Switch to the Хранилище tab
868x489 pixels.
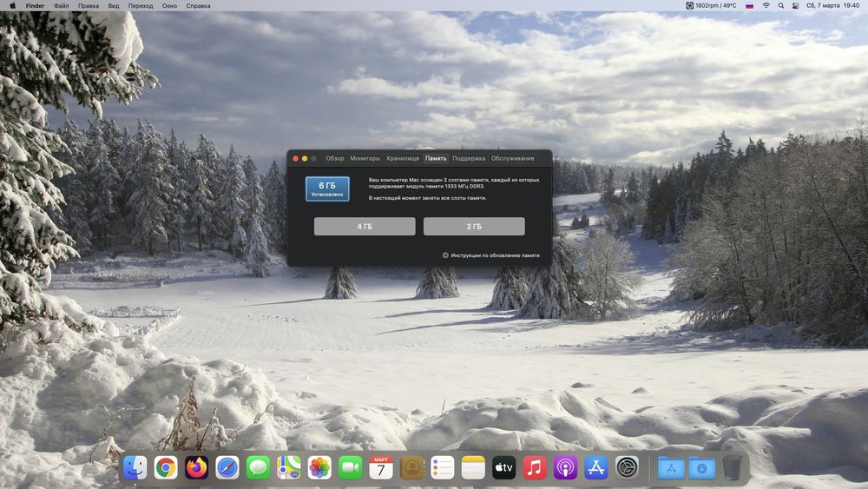pos(403,158)
